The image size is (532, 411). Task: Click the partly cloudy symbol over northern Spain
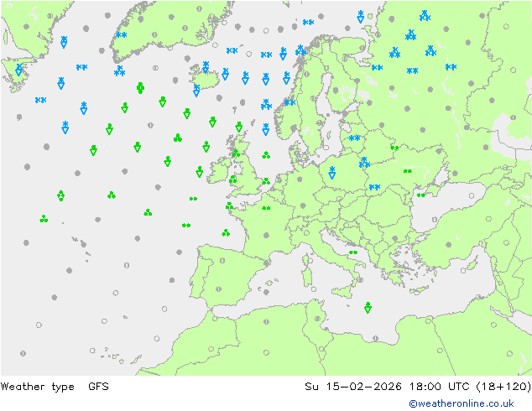(222, 261)
